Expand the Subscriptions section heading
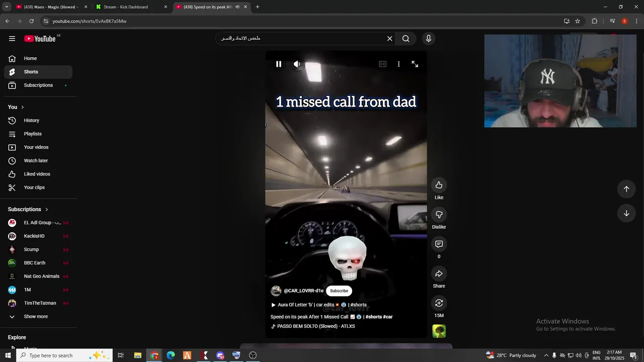 [x=28, y=209]
